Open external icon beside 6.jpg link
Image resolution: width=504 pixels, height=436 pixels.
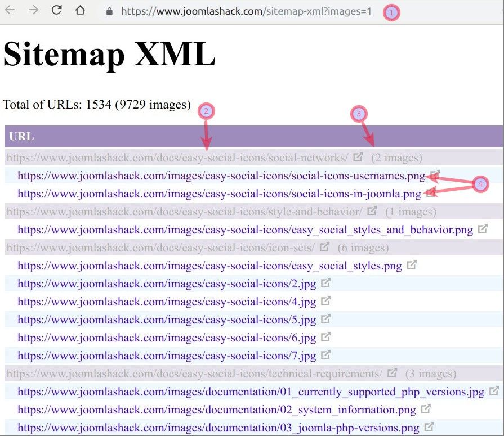point(325,337)
